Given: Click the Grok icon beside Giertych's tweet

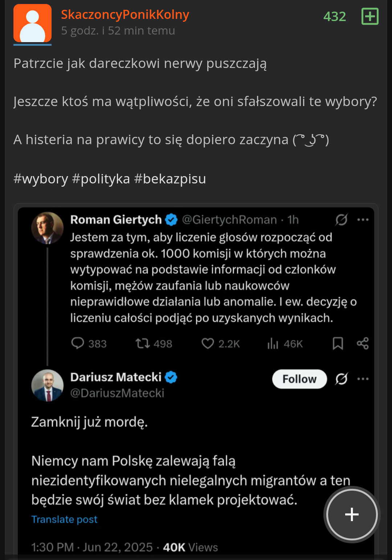Looking at the screenshot, I should [x=342, y=219].
